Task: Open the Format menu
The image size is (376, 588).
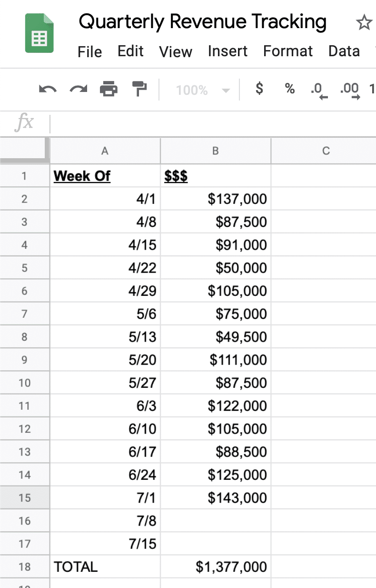Action: [x=288, y=51]
